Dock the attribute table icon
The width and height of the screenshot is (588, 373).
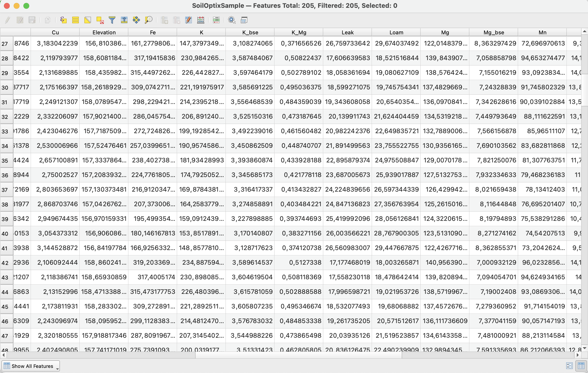[244, 20]
